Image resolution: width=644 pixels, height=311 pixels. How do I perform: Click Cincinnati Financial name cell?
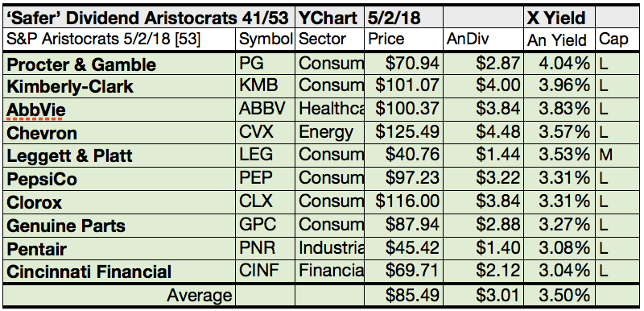[x=119, y=272]
